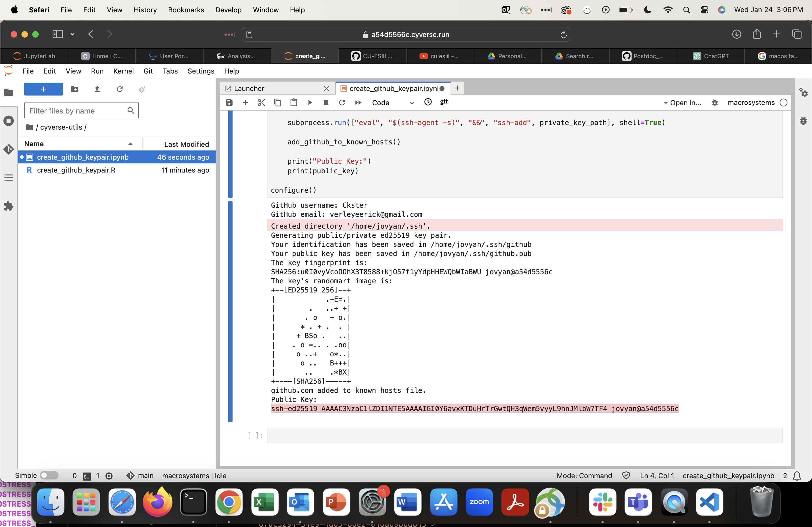Switch to the Launcher tab
The image size is (812, 527).
pos(249,88)
